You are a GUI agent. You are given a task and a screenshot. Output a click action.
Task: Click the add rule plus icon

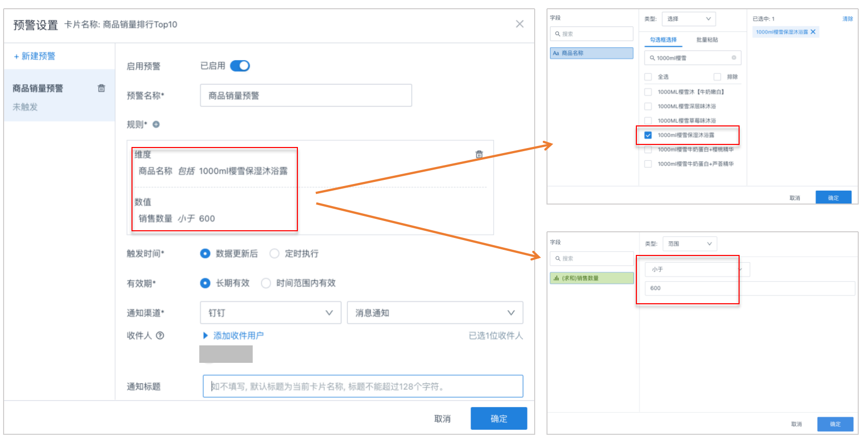tap(156, 124)
